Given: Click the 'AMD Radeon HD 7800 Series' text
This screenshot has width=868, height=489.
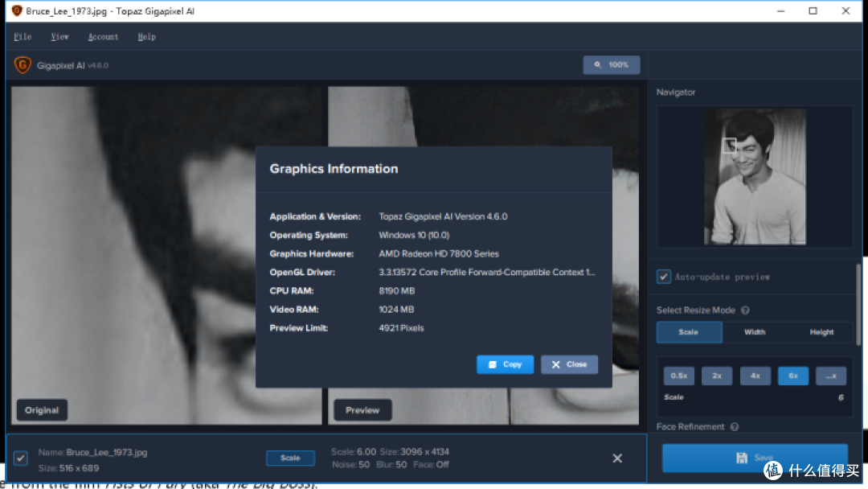Looking at the screenshot, I should [439, 253].
